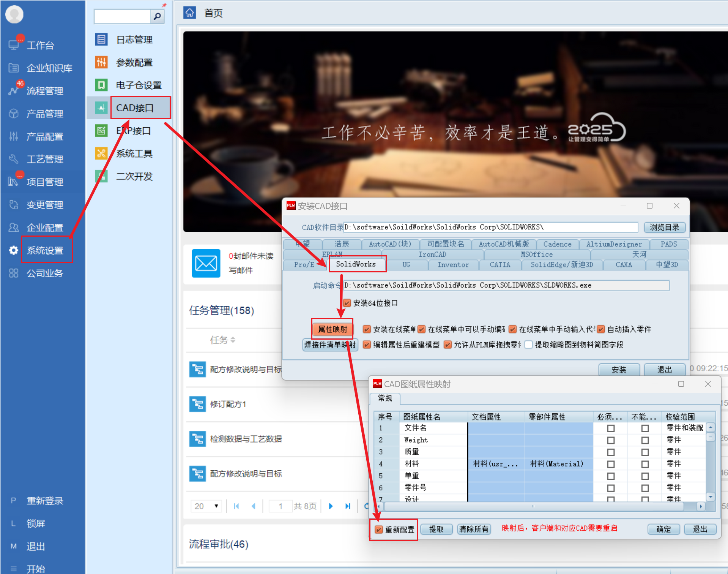Viewport: 728px width, 574px height.
Task: Click 属性映射 button
Action: tap(332, 329)
